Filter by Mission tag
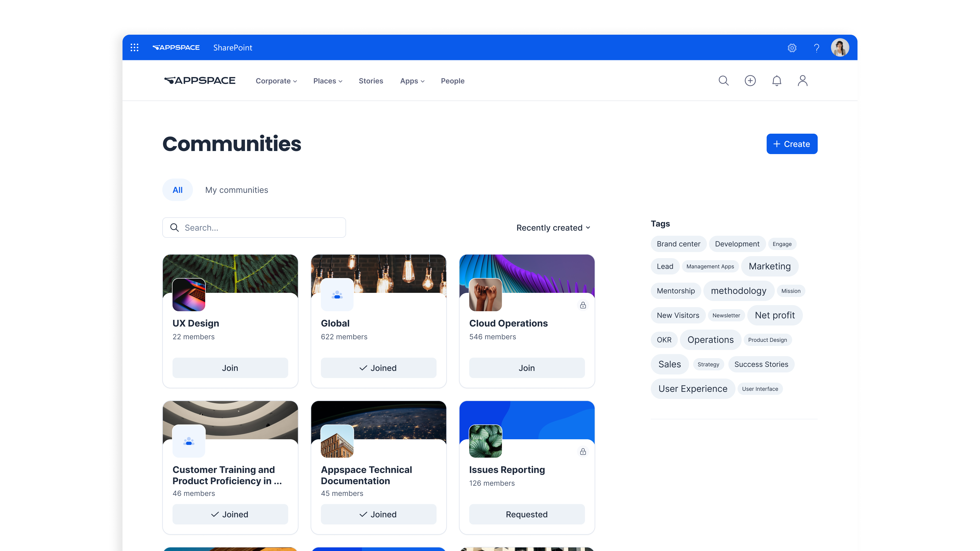 tap(791, 291)
